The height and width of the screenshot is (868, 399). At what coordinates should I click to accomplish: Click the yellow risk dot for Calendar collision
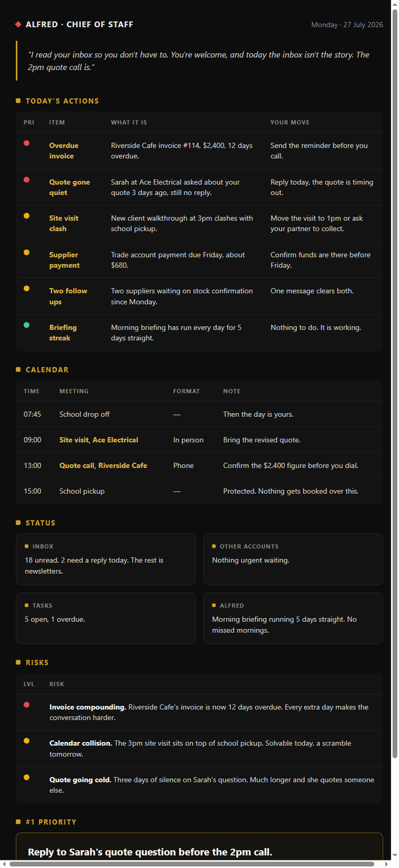(x=27, y=741)
